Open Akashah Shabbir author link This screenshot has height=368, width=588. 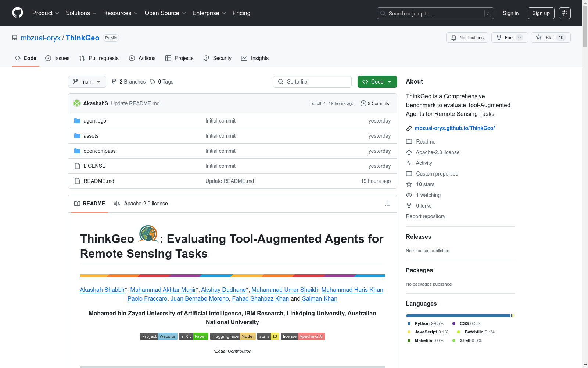[x=103, y=290]
